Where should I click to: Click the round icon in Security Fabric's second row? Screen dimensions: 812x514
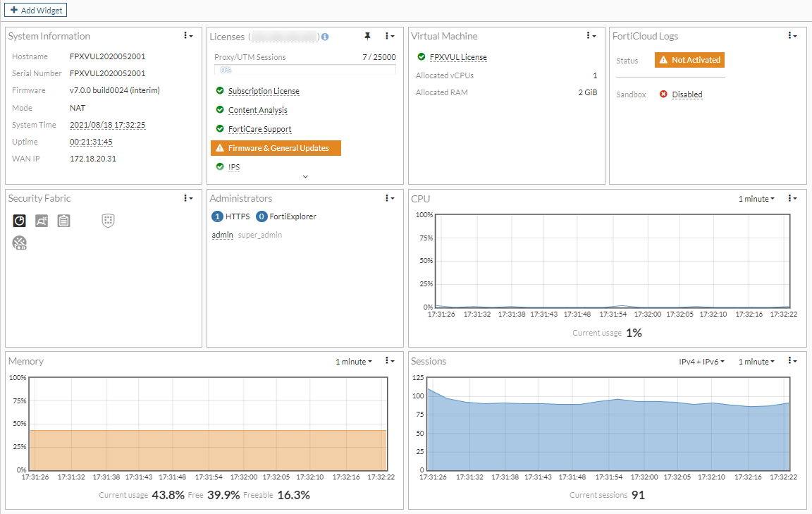[20, 243]
